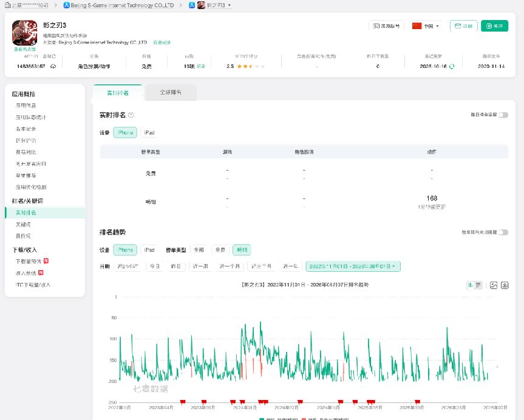This screenshot has width=524, height=420.
Task: Select iPhone in 排名趋势 device row
Action: click(x=125, y=250)
